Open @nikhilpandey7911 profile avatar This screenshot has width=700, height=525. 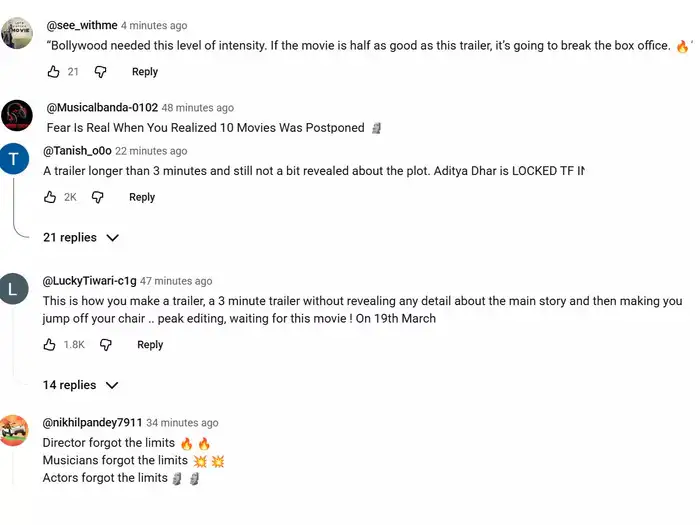pyautogui.click(x=14, y=431)
